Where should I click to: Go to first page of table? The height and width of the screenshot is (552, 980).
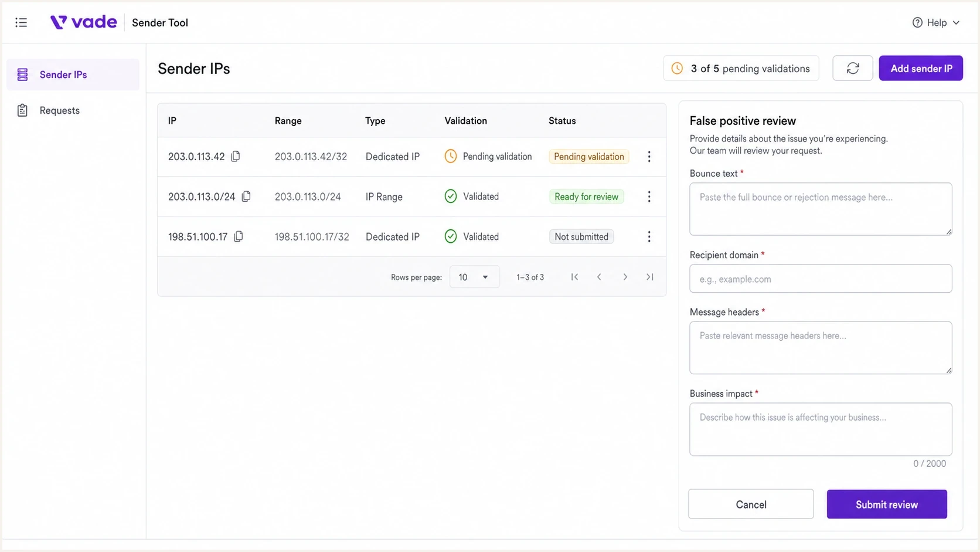[x=574, y=277]
